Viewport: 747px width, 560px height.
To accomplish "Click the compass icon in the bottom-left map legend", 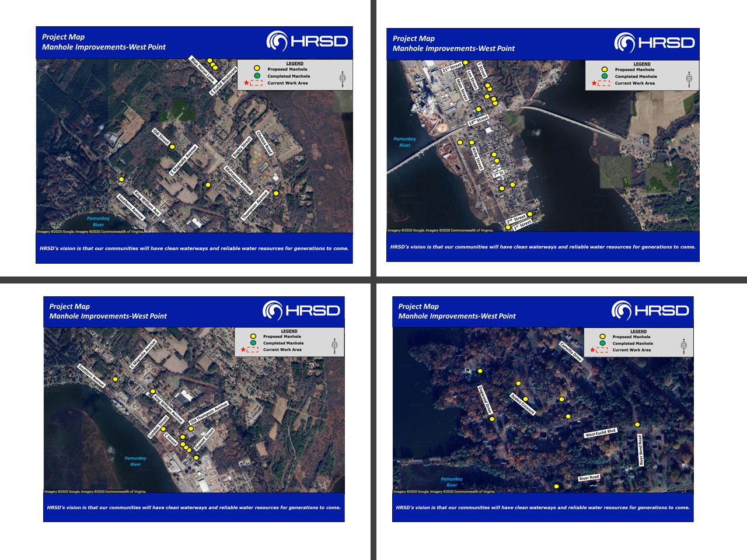I will (334, 344).
